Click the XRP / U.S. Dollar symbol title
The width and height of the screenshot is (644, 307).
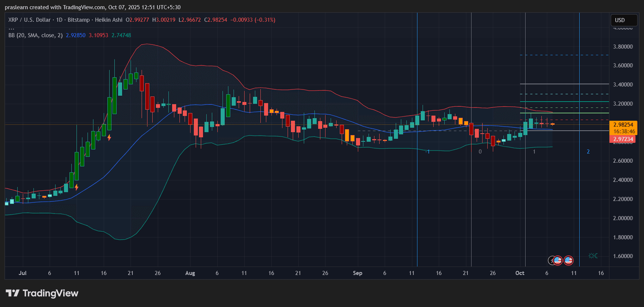click(29, 20)
